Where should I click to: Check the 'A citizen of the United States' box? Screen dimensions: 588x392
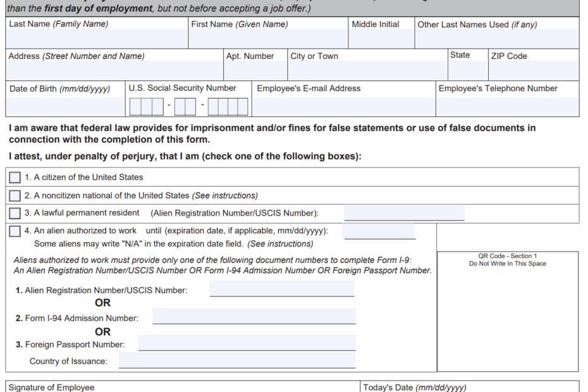tap(15, 177)
